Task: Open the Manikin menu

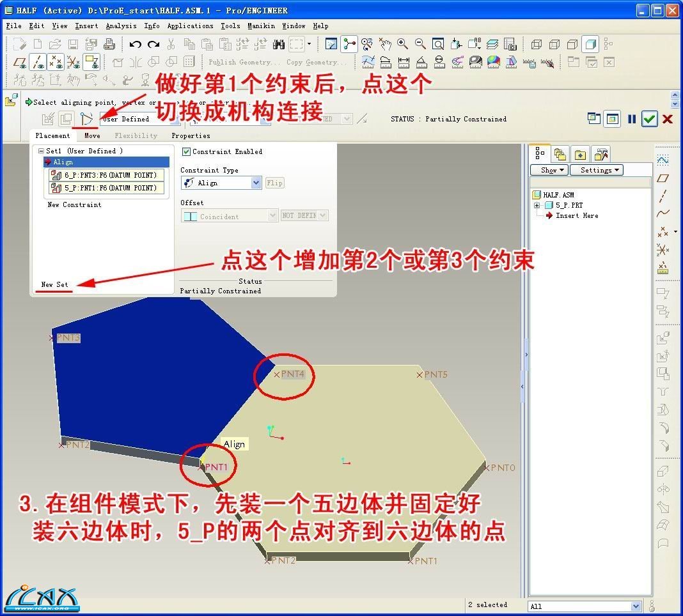Action: pos(262,26)
